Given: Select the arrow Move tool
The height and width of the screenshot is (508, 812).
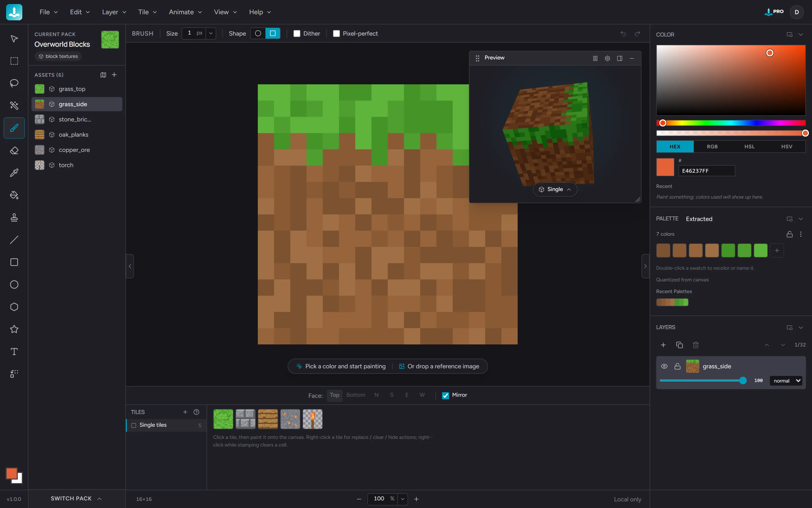Looking at the screenshot, I should (14, 39).
